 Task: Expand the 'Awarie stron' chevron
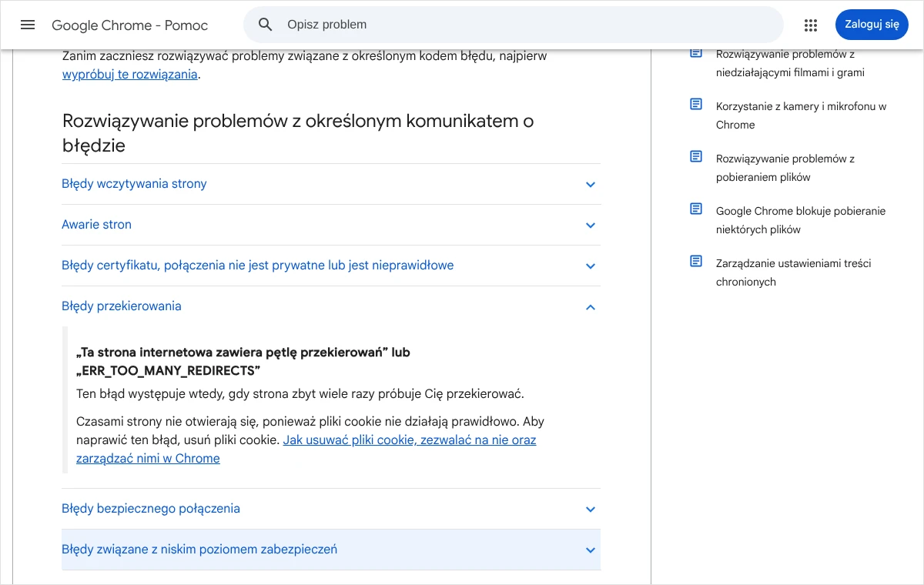coord(591,226)
